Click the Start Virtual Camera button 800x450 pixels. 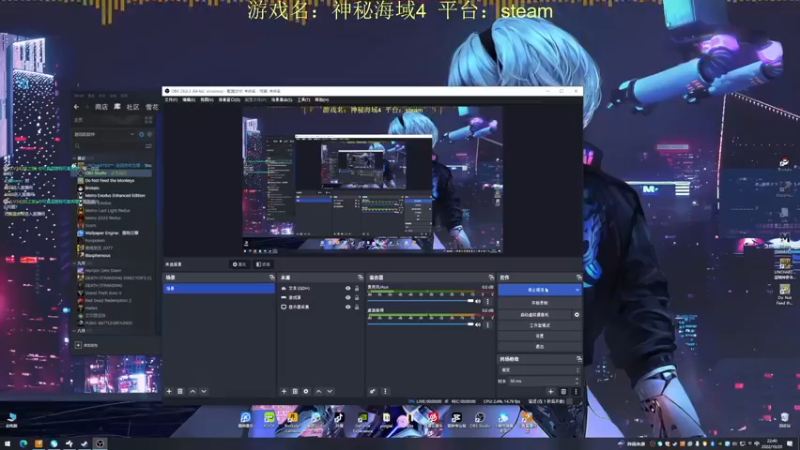pyautogui.click(x=535, y=315)
